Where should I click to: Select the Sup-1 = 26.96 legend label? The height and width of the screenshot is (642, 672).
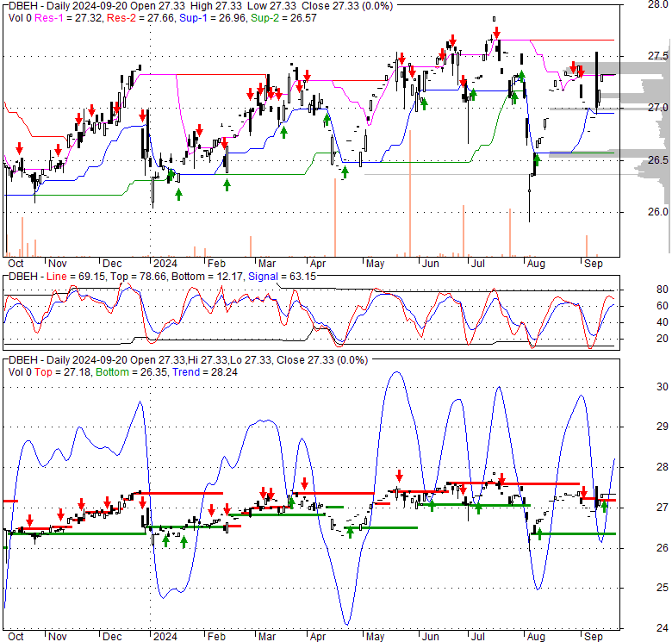[x=213, y=18]
